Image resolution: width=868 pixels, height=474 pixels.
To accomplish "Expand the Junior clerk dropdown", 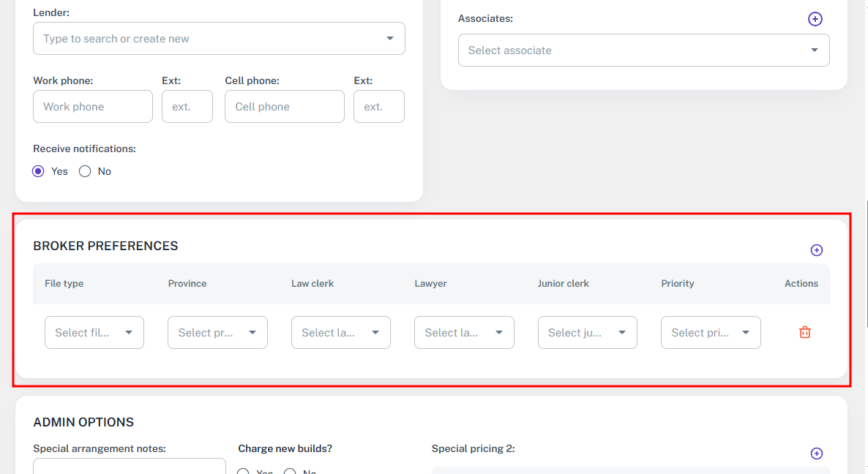I will tap(587, 332).
